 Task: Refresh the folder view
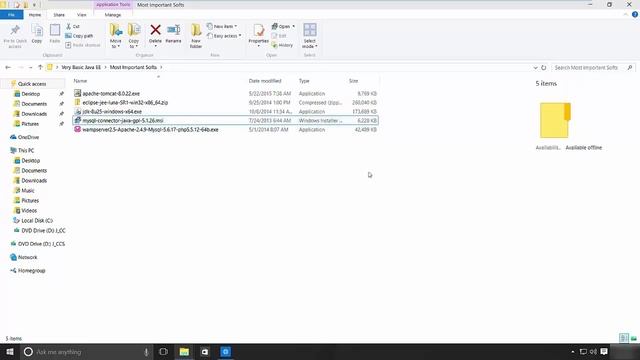[544, 68]
